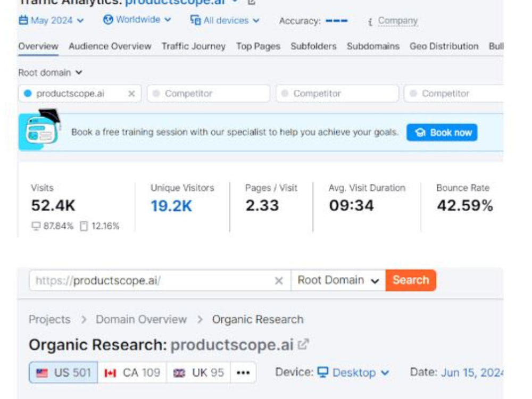Click the second Competitor input field

click(x=337, y=93)
